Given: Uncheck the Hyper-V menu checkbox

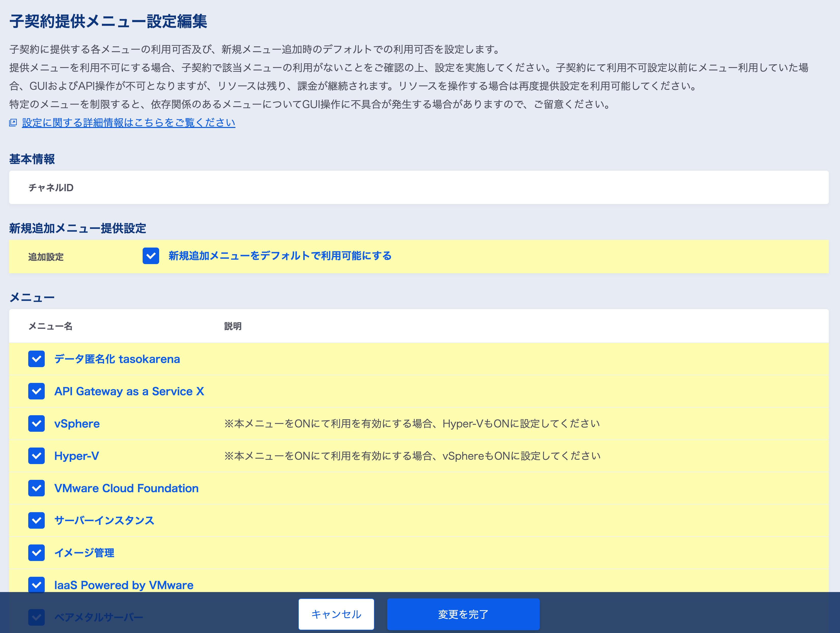Looking at the screenshot, I should coord(36,456).
